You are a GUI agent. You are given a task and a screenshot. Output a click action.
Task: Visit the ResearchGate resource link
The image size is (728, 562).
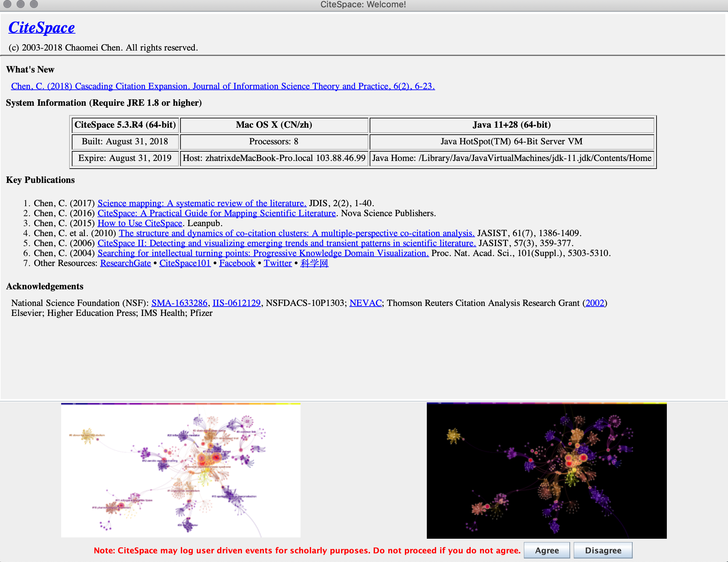pos(126,263)
